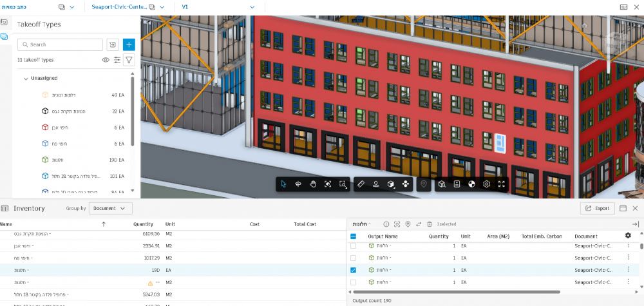Open the Group by Document dropdown
This screenshot has width=644, height=306.
(111, 208)
